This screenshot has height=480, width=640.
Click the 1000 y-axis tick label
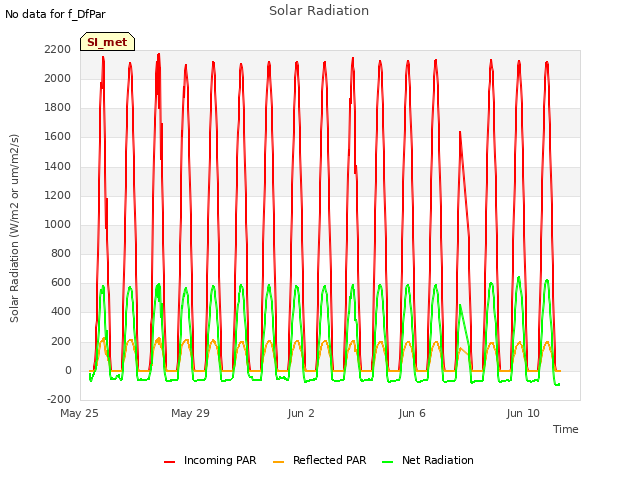point(58,224)
